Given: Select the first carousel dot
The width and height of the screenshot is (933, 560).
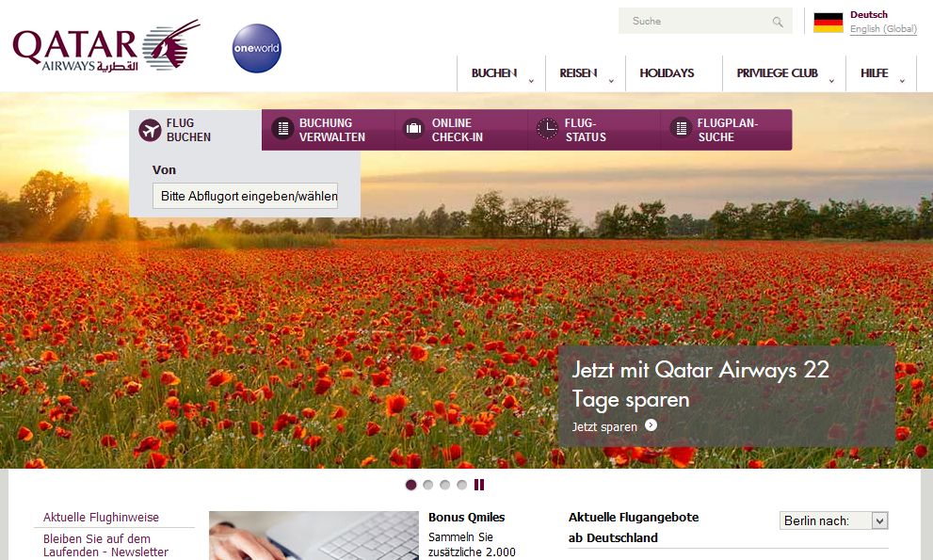Looking at the screenshot, I should tap(410, 485).
